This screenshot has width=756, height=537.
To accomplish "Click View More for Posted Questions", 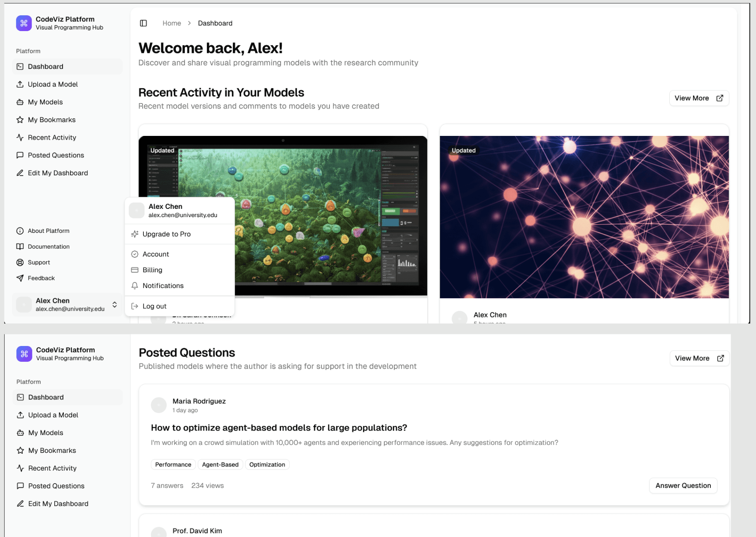I will [699, 358].
